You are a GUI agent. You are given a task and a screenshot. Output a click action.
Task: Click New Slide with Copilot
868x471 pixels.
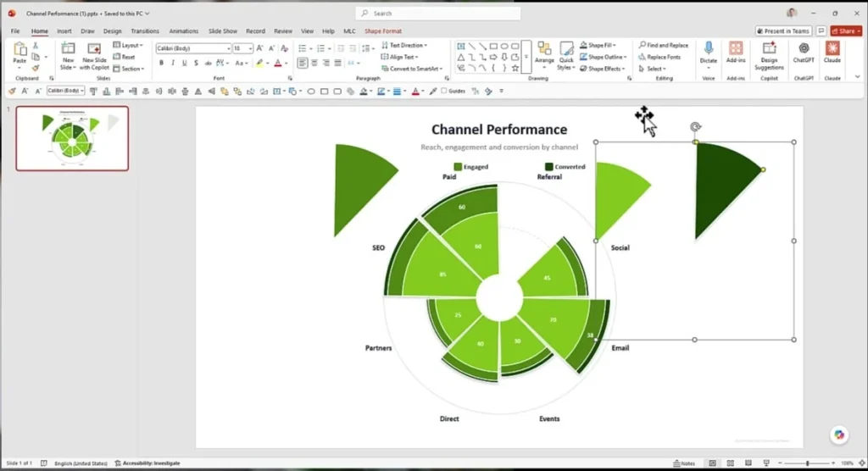pyautogui.click(x=94, y=56)
